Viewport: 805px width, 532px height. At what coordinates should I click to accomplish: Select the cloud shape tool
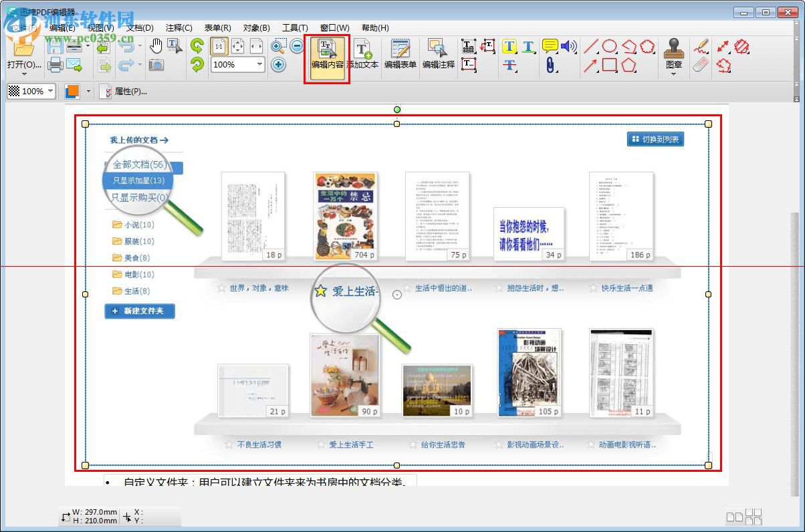pyautogui.click(x=647, y=46)
